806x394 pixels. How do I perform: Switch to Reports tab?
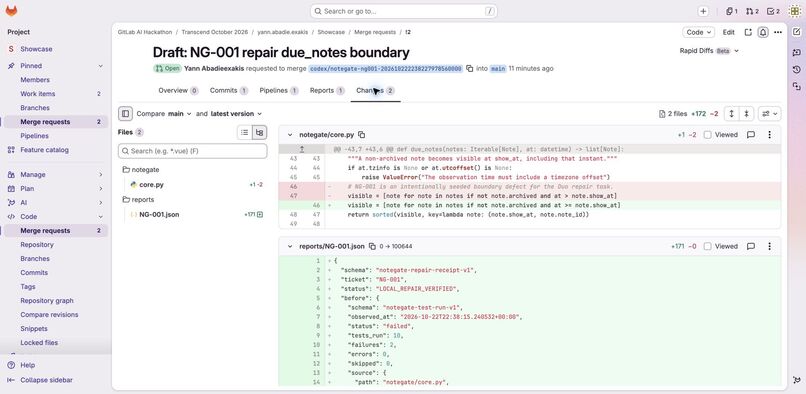(327, 91)
